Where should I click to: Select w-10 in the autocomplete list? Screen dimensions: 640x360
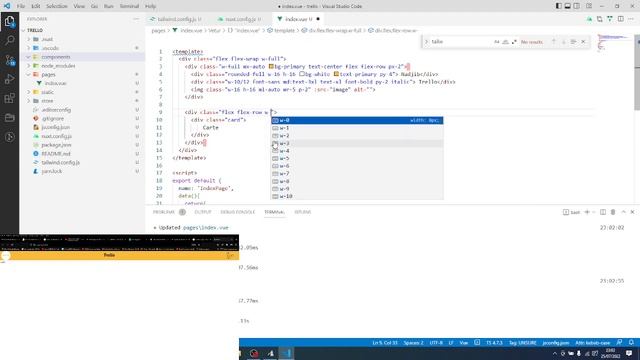[x=357, y=196]
